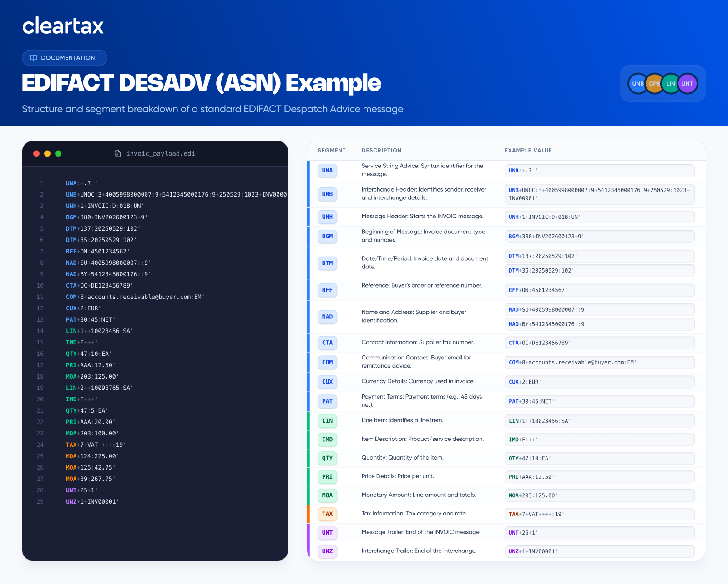The image size is (728, 586).
Task: Click the yellow minimize dot of code window
Action: click(47, 154)
